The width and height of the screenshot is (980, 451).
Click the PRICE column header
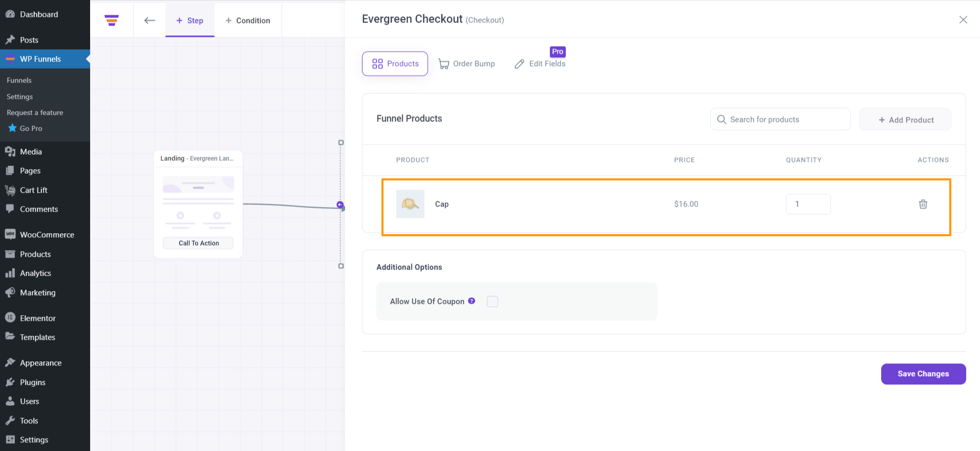pyautogui.click(x=684, y=160)
